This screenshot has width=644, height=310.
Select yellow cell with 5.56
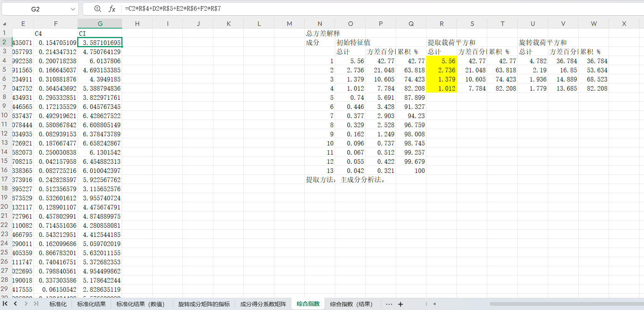[x=442, y=61]
